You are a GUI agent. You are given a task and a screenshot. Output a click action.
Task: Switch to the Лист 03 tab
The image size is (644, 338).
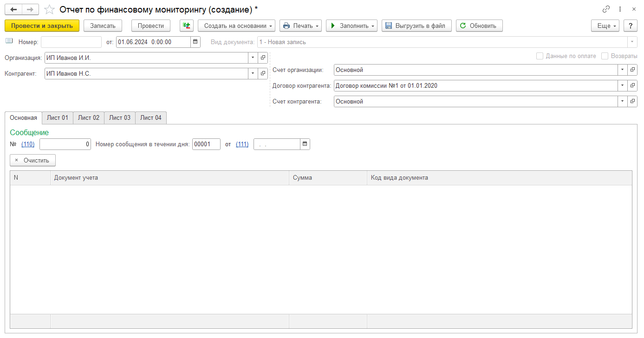click(x=120, y=117)
